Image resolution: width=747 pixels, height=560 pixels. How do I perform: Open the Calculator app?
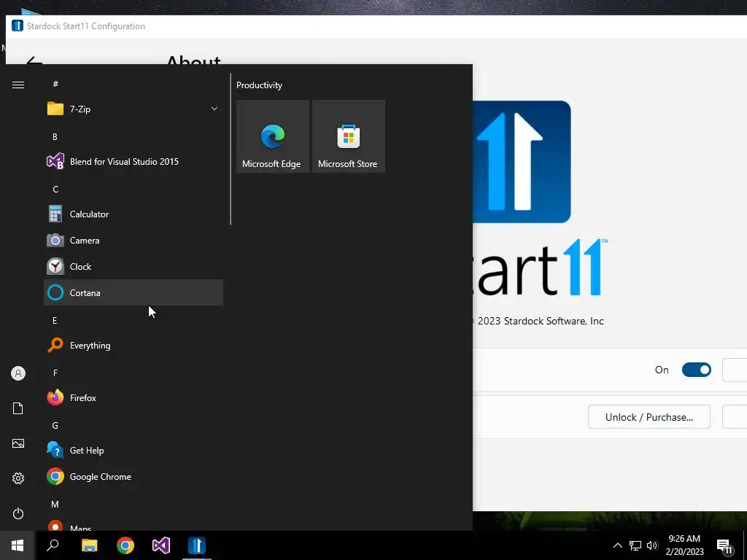[133, 214]
